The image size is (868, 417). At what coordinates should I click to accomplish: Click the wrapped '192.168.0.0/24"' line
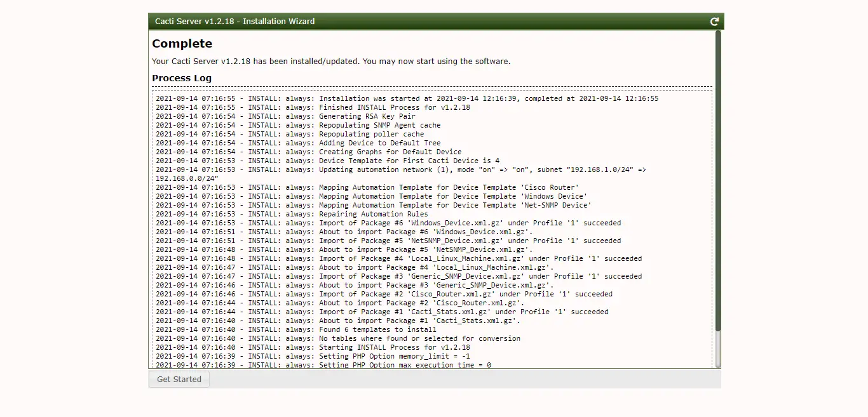pos(187,178)
